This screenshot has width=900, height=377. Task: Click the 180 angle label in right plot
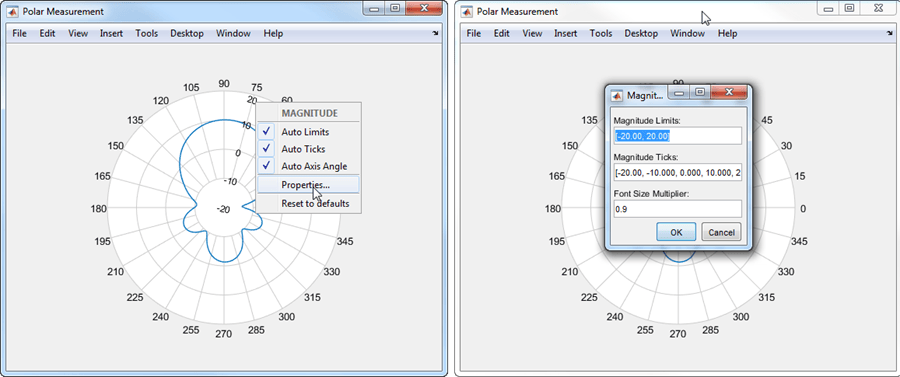552,209
